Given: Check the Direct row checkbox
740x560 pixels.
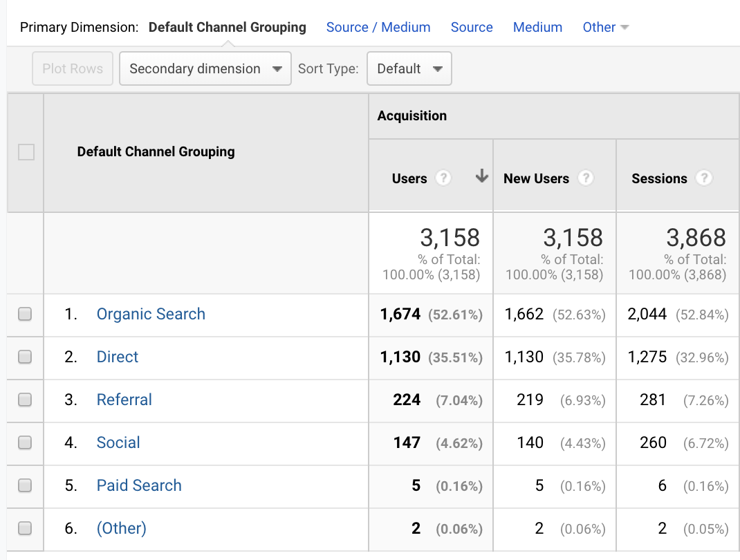Looking at the screenshot, I should pos(25,357).
